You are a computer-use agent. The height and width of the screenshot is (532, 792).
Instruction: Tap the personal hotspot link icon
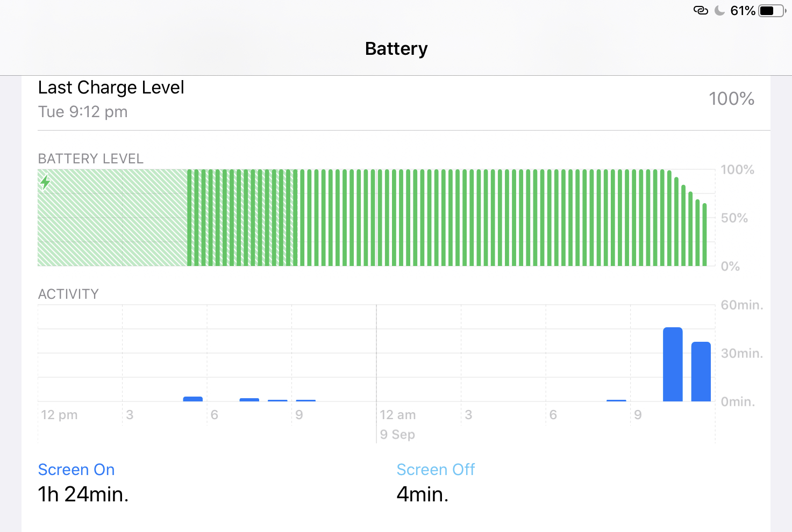pyautogui.click(x=701, y=10)
